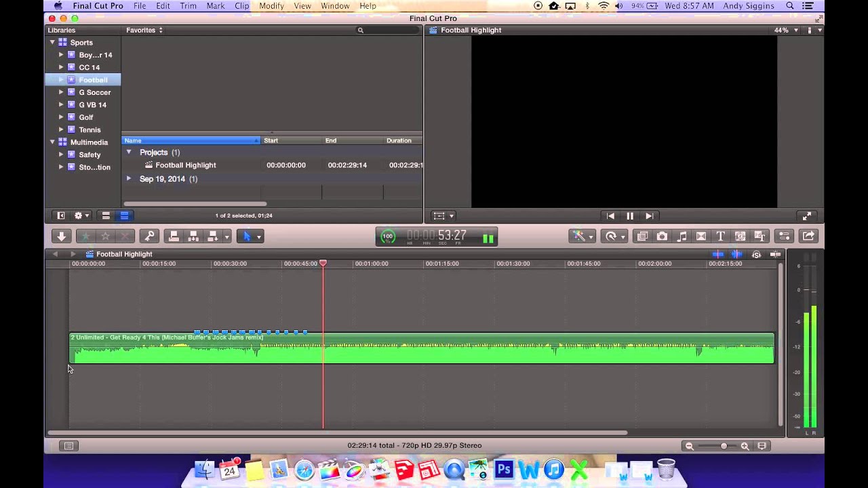Viewport: 868px width, 488px height.
Task: Open the Modify menu
Action: click(271, 5)
